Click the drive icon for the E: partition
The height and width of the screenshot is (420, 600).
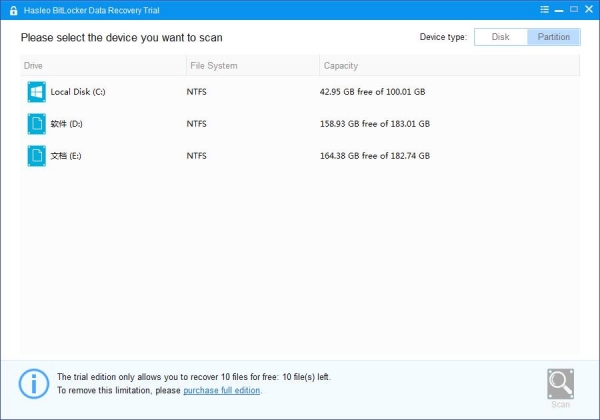(36, 156)
